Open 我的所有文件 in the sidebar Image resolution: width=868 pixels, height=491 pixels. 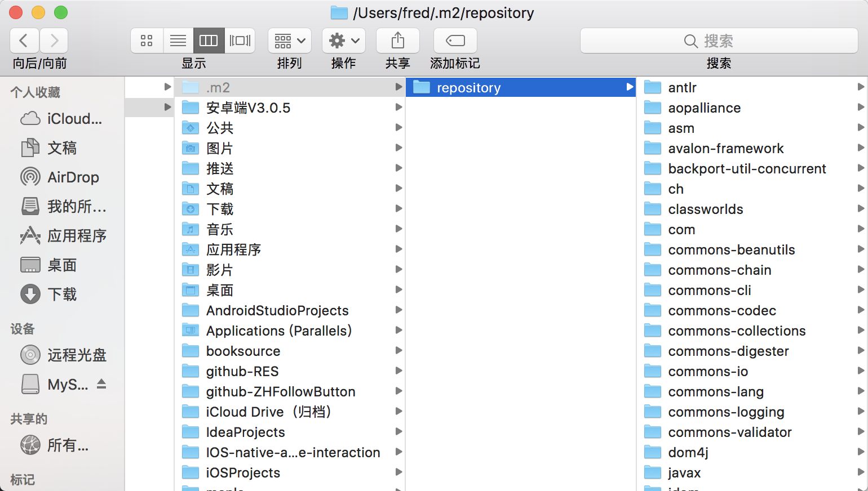[x=62, y=207]
